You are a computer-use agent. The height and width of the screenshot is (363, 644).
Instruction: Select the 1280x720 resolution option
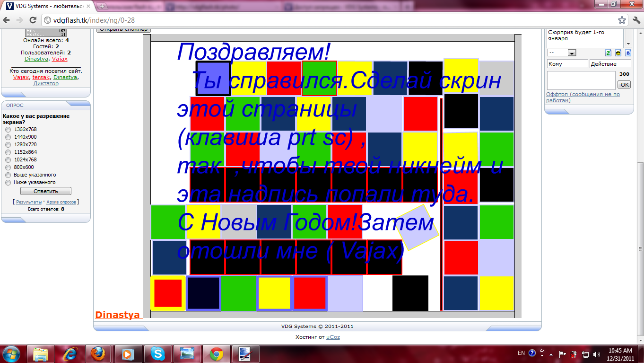8,144
